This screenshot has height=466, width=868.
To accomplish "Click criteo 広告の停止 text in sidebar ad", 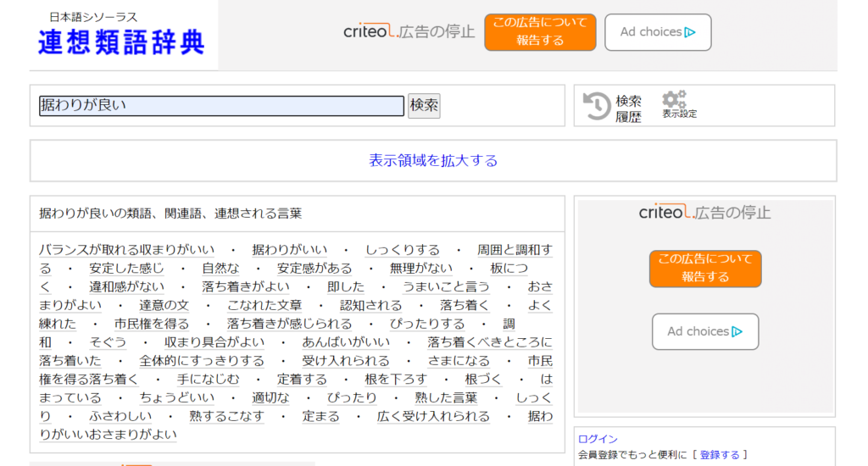I will pos(704,213).
